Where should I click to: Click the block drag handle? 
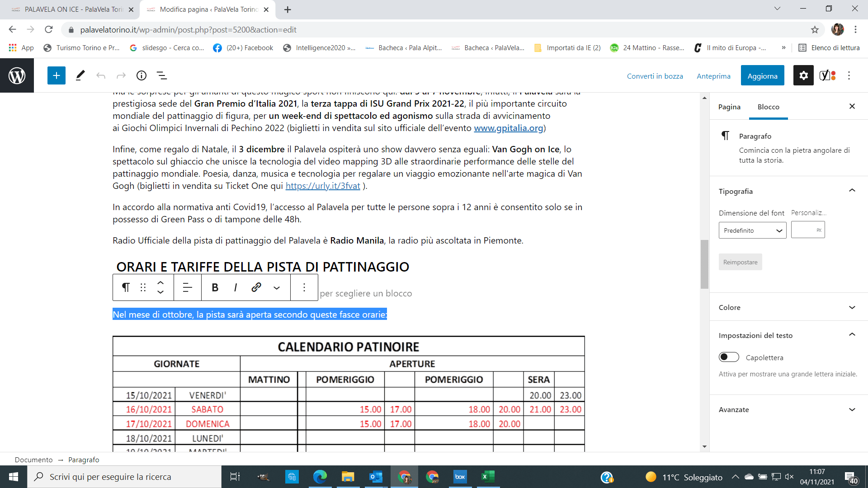[x=143, y=287]
